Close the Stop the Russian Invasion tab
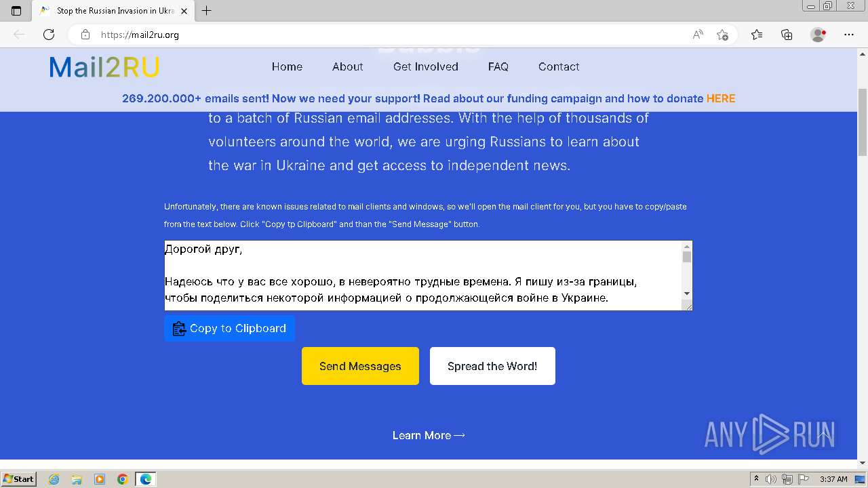This screenshot has height=488, width=868. coord(184,11)
